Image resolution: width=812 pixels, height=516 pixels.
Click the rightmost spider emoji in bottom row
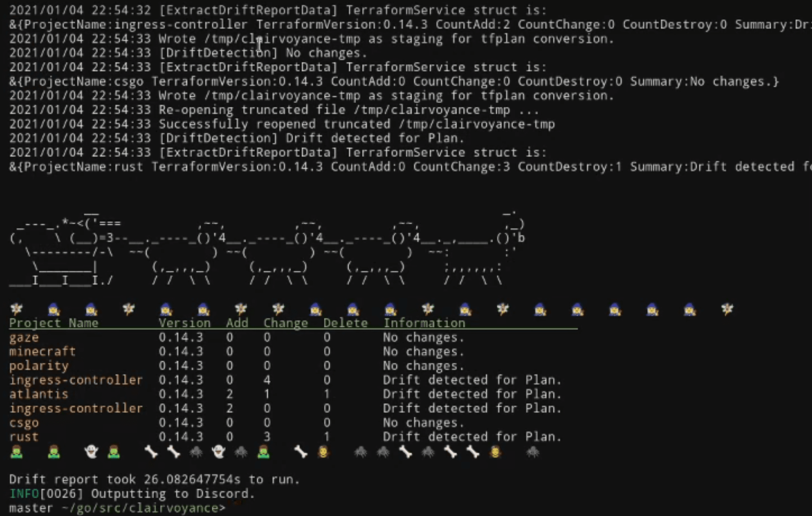click(x=533, y=451)
